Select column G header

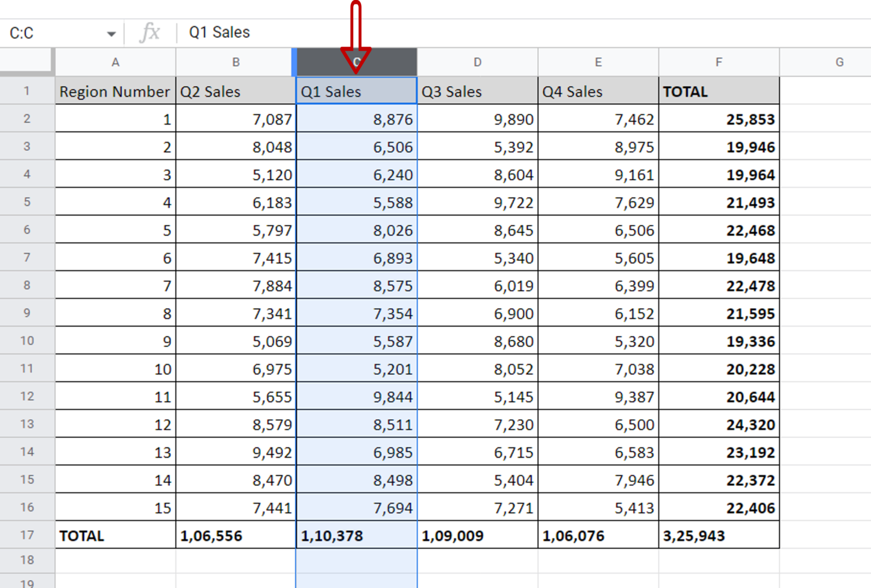(839, 62)
